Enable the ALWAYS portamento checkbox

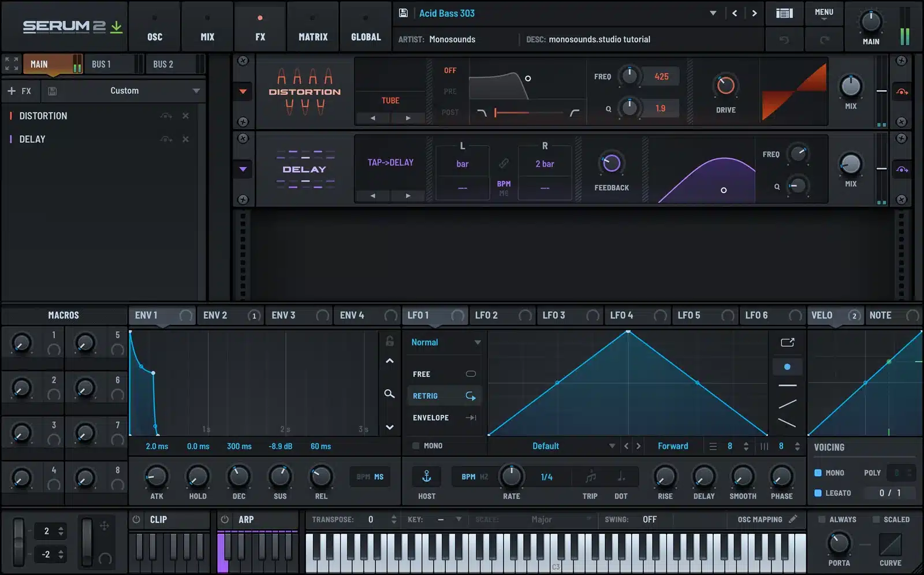pyautogui.click(x=821, y=520)
